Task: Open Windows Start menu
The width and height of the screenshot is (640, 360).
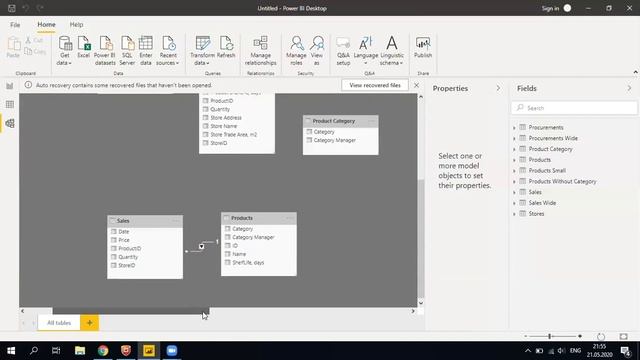Action: 11,351
